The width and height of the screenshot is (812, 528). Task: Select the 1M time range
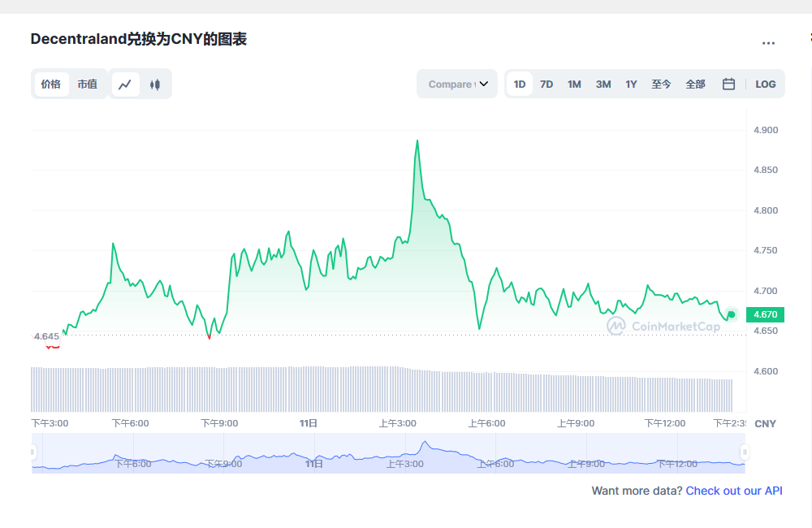tap(574, 84)
